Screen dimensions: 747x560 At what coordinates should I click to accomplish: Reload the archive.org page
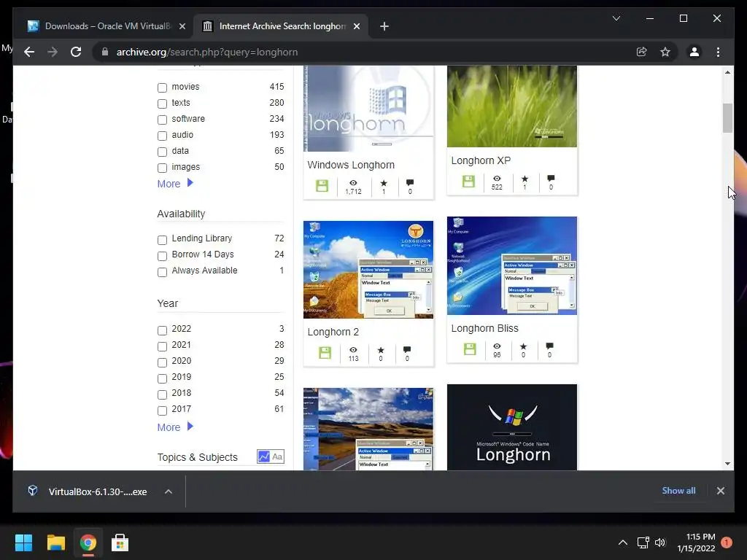pyautogui.click(x=76, y=52)
